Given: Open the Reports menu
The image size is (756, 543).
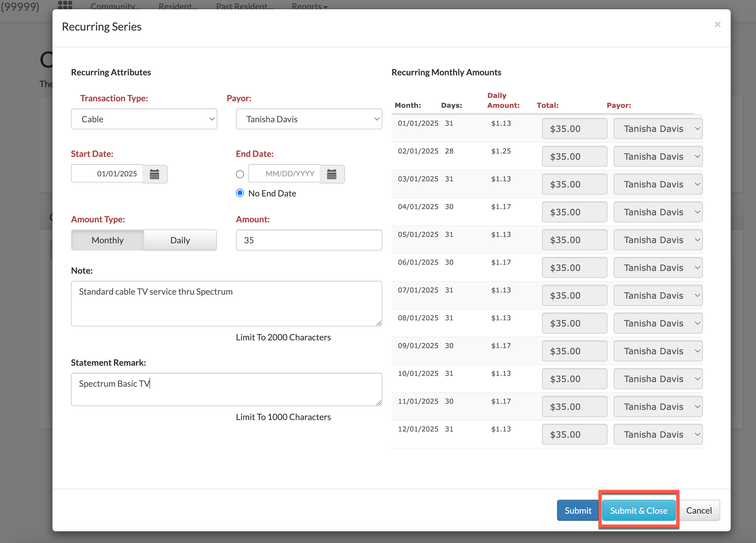Looking at the screenshot, I should (309, 6).
